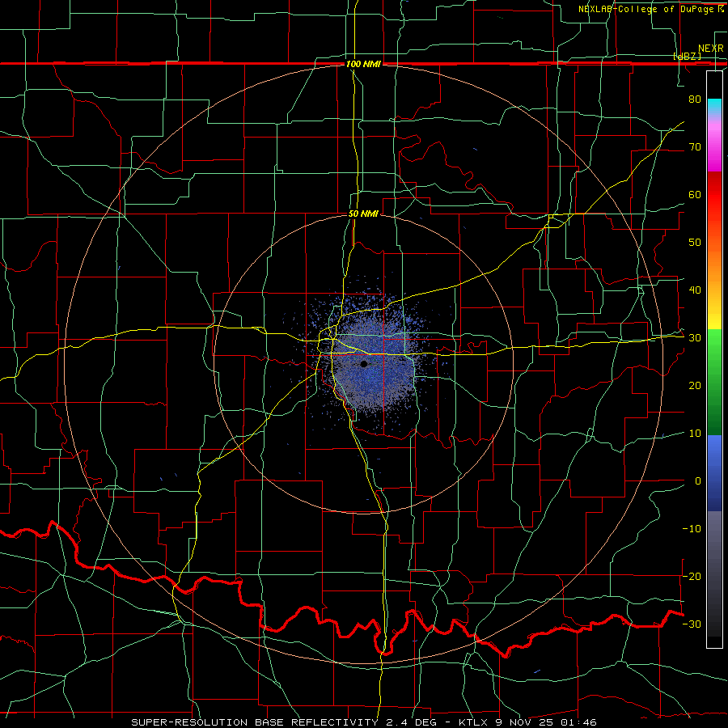Click the '-10' value on dBZ scale
Image resolution: width=728 pixels, height=728 pixels.
point(692,528)
